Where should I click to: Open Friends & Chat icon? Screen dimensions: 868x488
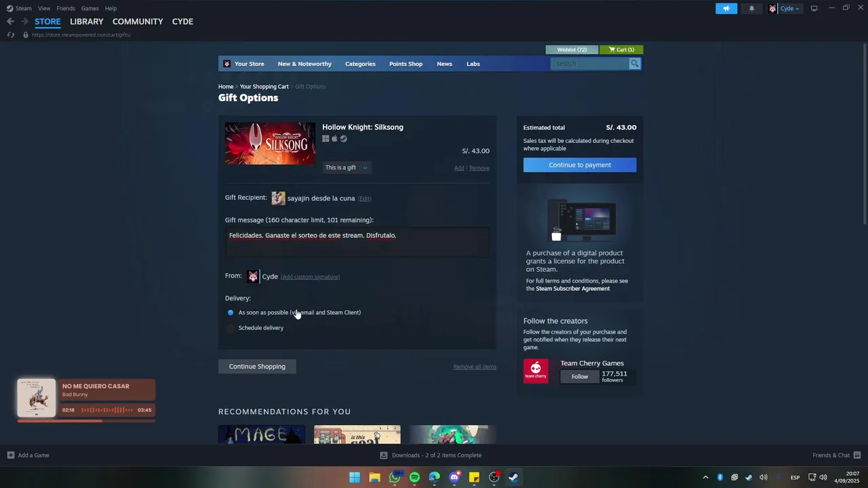[x=857, y=455]
